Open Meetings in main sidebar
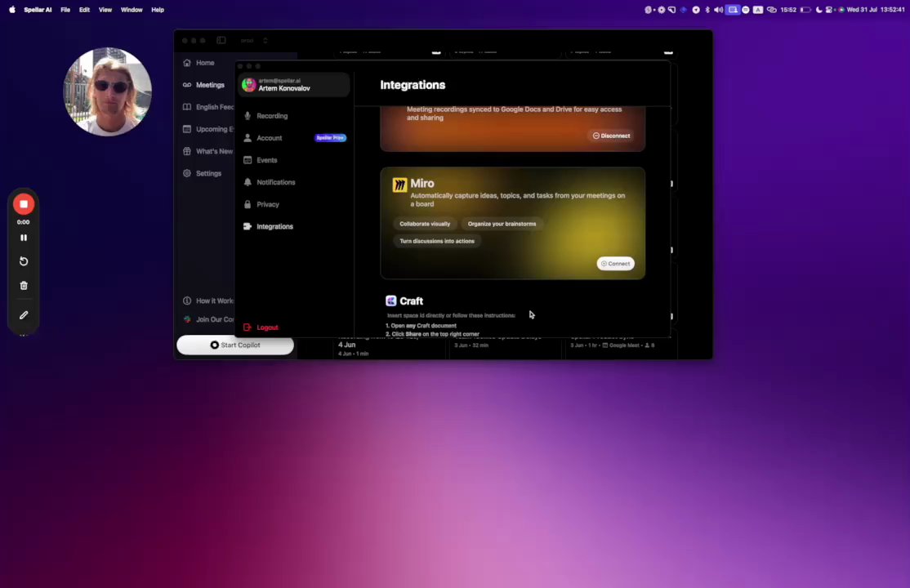 click(x=204, y=85)
